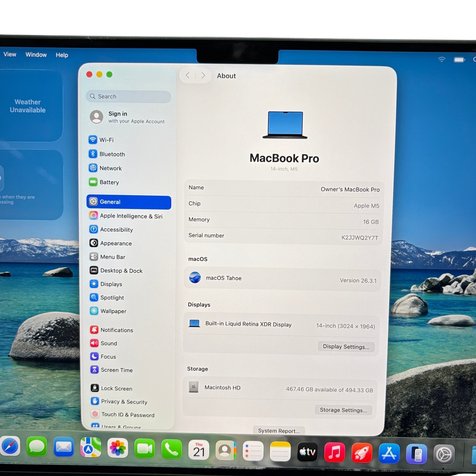
Task: Click the Apple M5 chip value
Action: (367, 206)
